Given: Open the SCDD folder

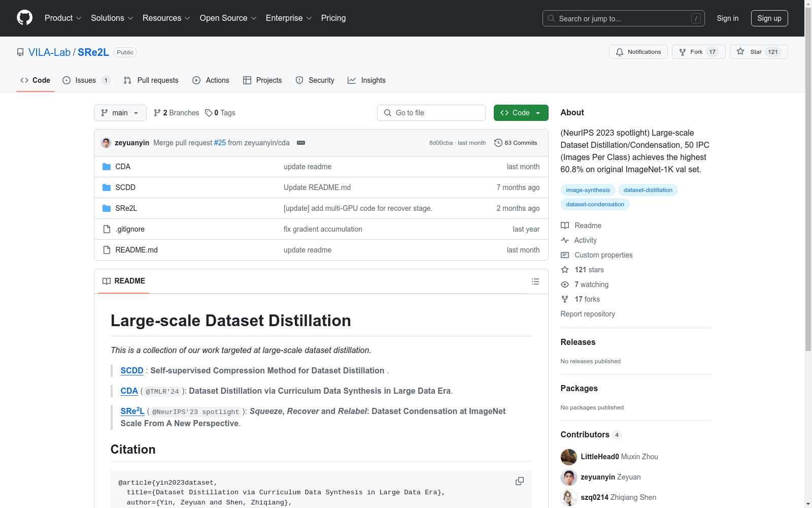Looking at the screenshot, I should (125, 187).
